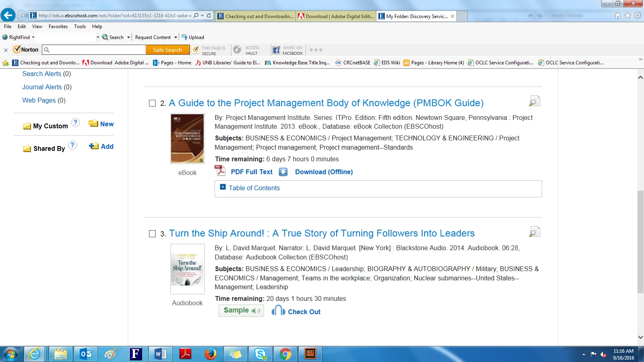Preview Turn the Ship Around with magnifier icon
Viewport: 644px width, 362px height.
tap(535, 232)
